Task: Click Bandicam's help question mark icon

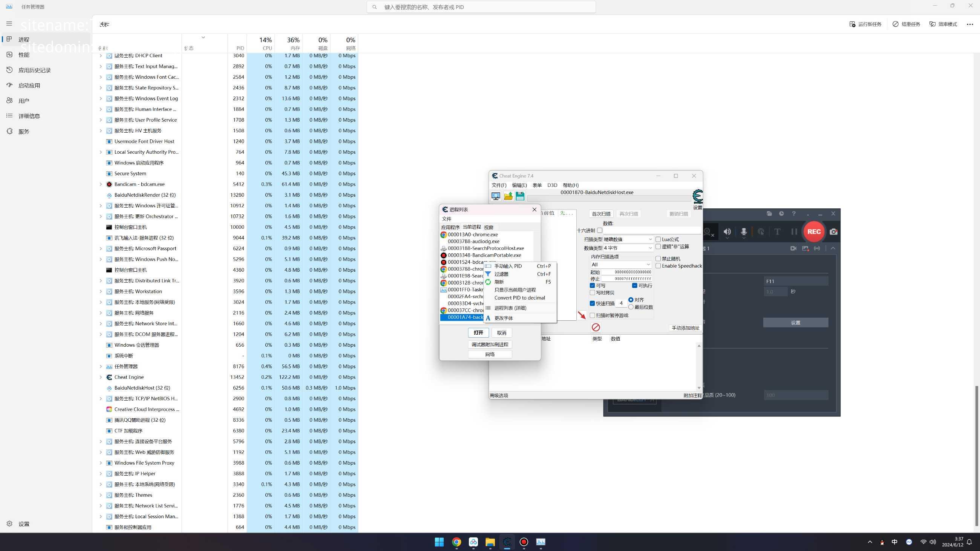Action: (793, 214)
